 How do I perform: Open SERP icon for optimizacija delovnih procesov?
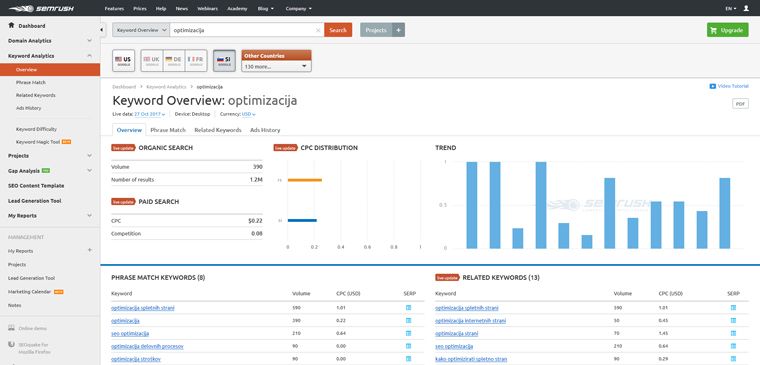pos(408,346)
